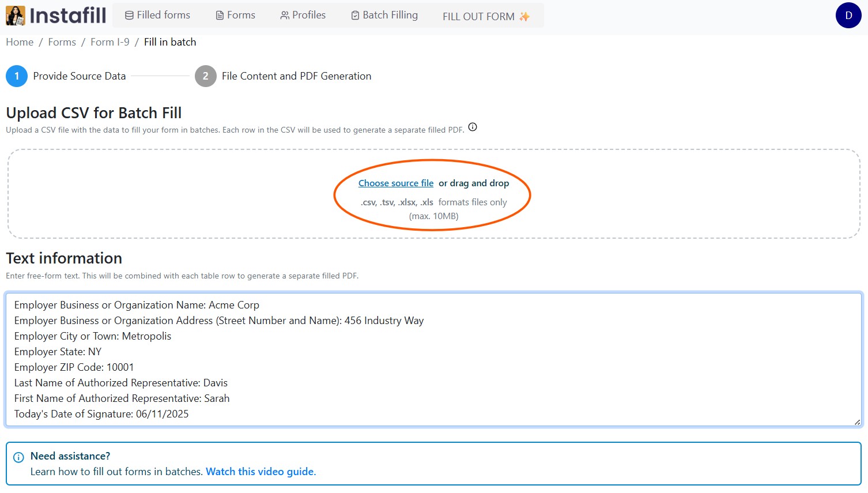Click the Instafill wordmark text
868x493 pixels.
(67, 16)
